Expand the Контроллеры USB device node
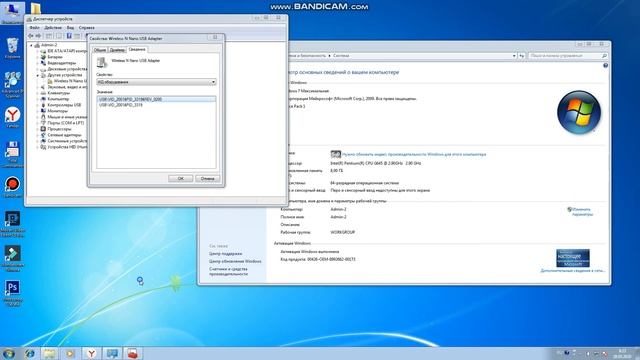Viewport: 640px width, 360px height. (38, 105)
